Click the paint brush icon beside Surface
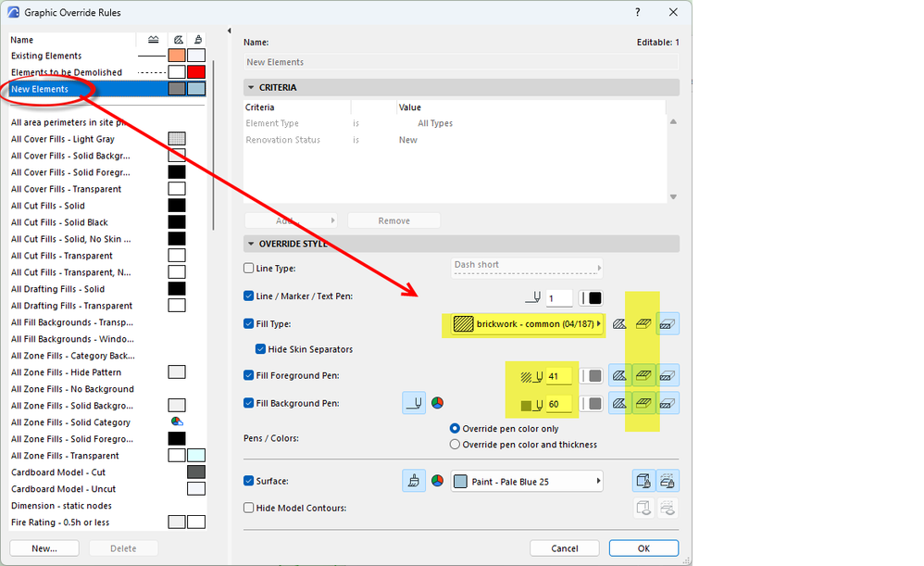The image size is (924, 566). (414, 481)
